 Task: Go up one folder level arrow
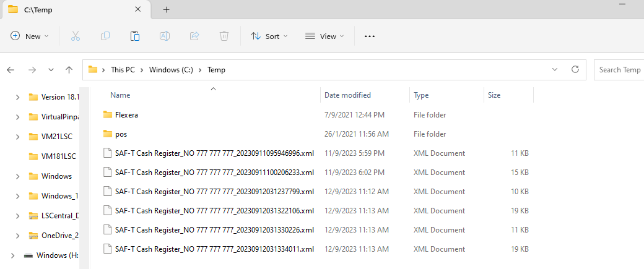point(69,70)
